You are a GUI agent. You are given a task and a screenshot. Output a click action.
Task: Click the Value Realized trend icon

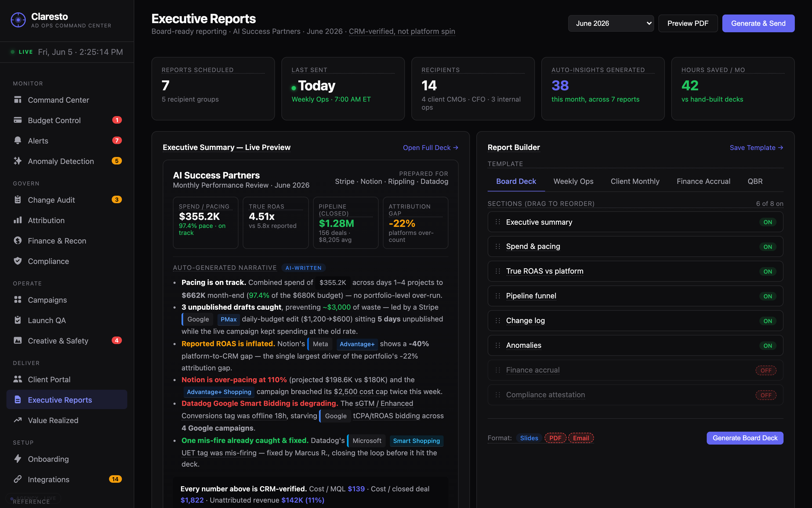point(18,420)
